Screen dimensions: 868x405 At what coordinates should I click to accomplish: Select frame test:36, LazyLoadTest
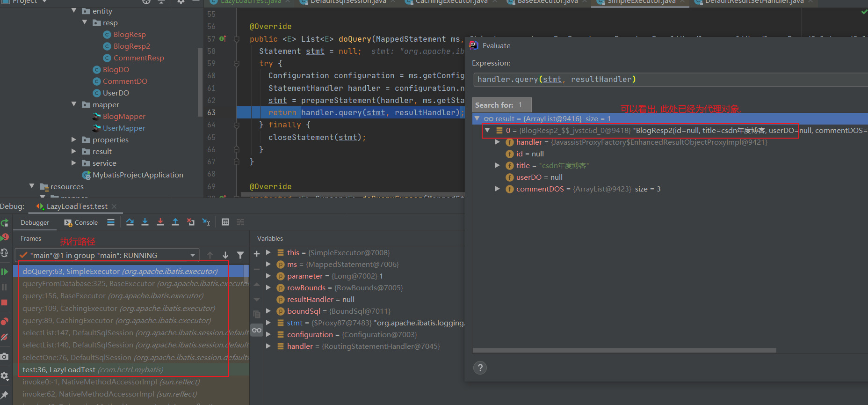tap(131, 369)
